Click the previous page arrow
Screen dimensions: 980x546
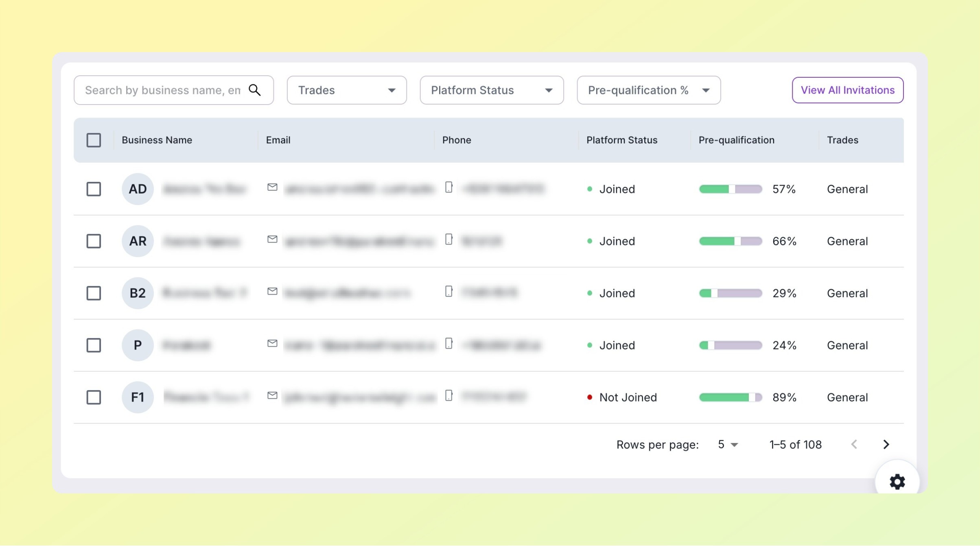tap(854, 444)
